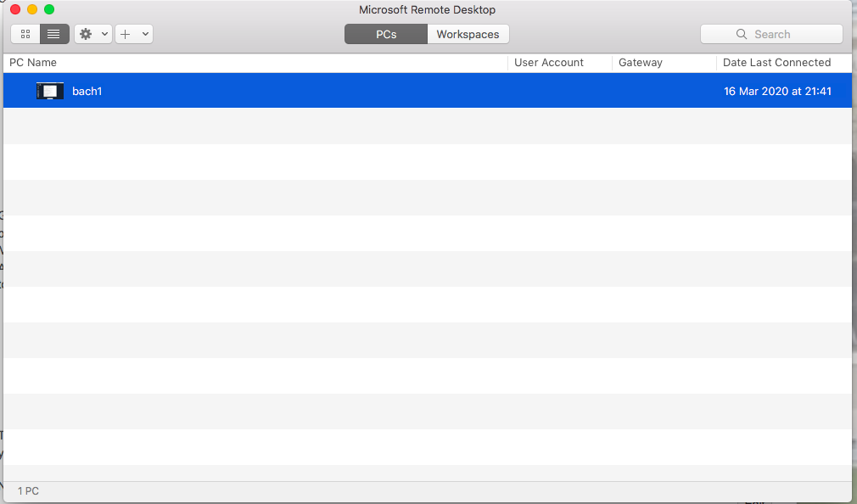Click the plus icon to add
The width and height of the screenshot is (857, 504).
click(126, 34)
